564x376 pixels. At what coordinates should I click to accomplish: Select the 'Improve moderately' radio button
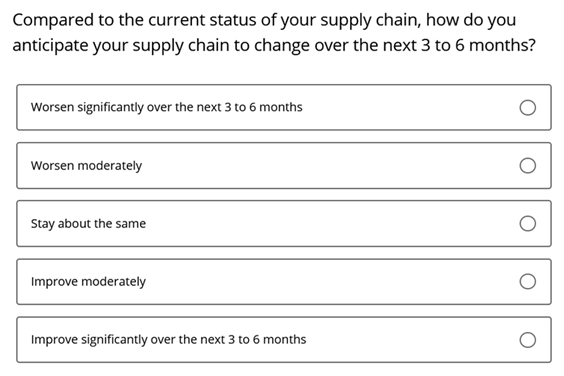click(x=527, y=281)
